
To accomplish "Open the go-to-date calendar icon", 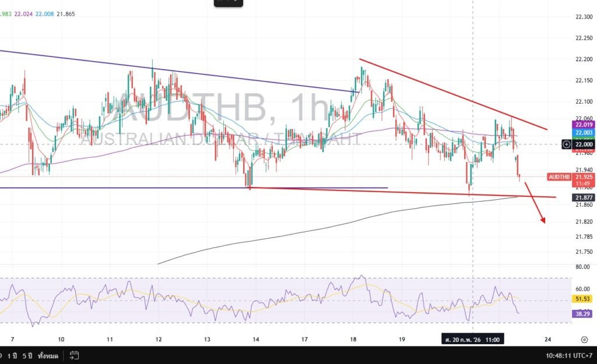I will (x=74, y=355).
